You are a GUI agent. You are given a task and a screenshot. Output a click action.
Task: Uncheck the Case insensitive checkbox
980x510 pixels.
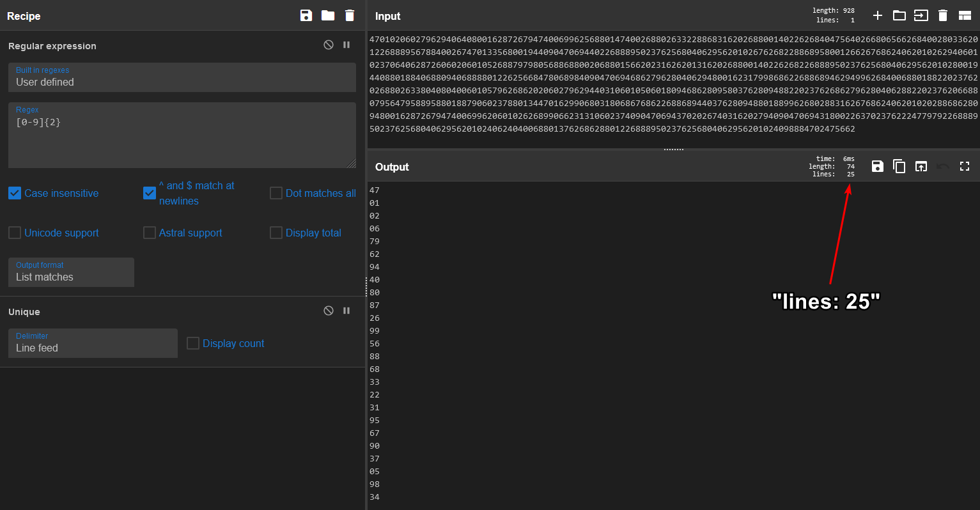point(15,193)
